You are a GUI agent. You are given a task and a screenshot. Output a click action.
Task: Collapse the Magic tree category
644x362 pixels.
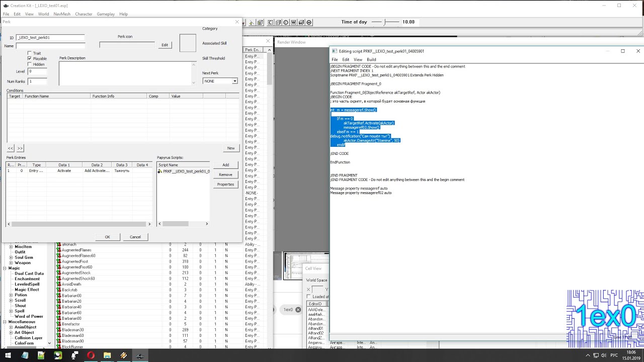pyautogui.click(x=5, y=268)
